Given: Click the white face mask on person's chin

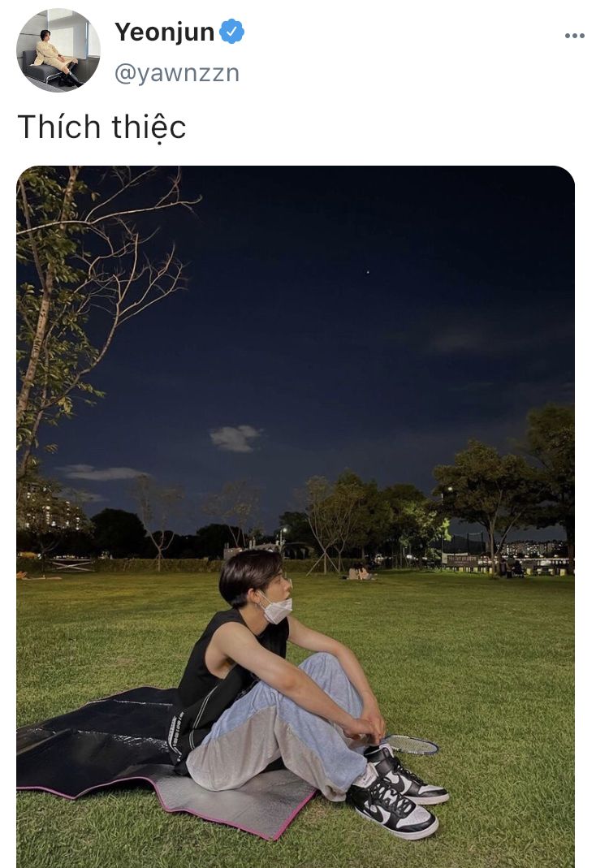Looking at the screenshot, I should [x=274, y=608].
